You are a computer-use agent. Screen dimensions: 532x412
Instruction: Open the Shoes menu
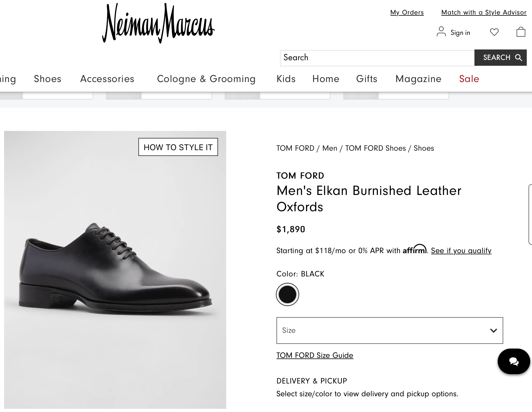[47, 79]
